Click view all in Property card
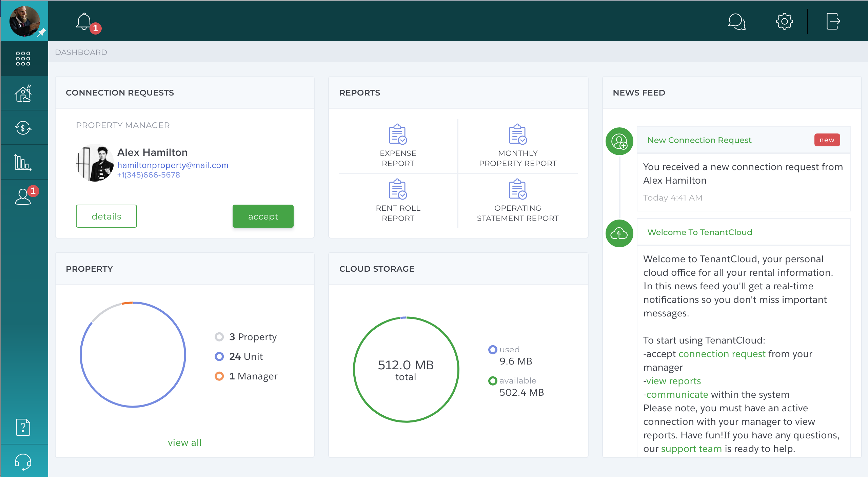This screenshot has height=477, width=868. [185, 442]
